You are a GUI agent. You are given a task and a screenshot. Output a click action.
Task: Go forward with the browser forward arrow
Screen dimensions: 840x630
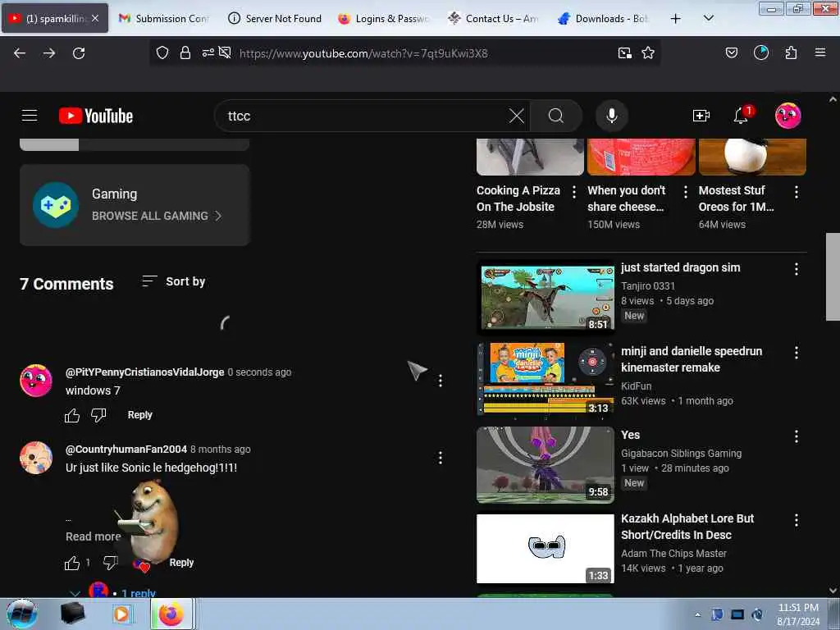pos(49,53)
